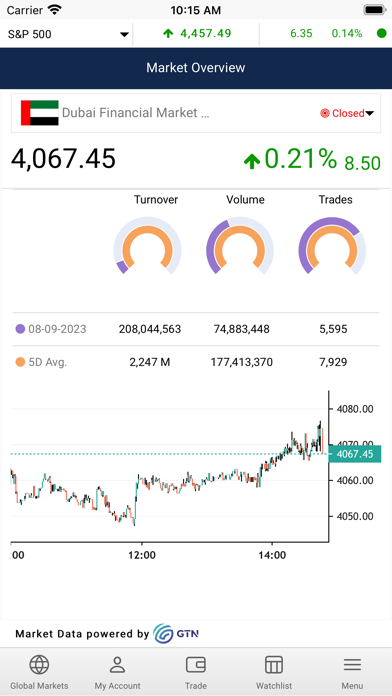Tap the green up arrow beside 4,457.49

pos(168,33)
